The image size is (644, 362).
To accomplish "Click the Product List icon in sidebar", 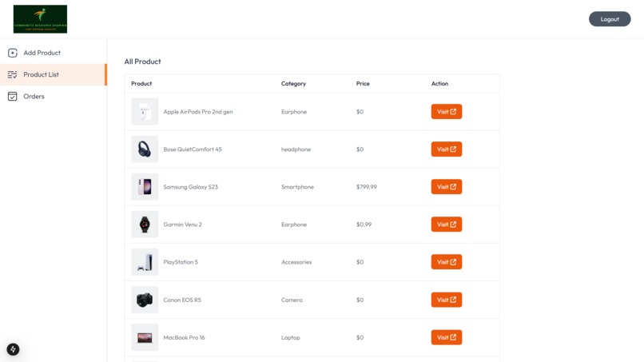I will 12,75.
